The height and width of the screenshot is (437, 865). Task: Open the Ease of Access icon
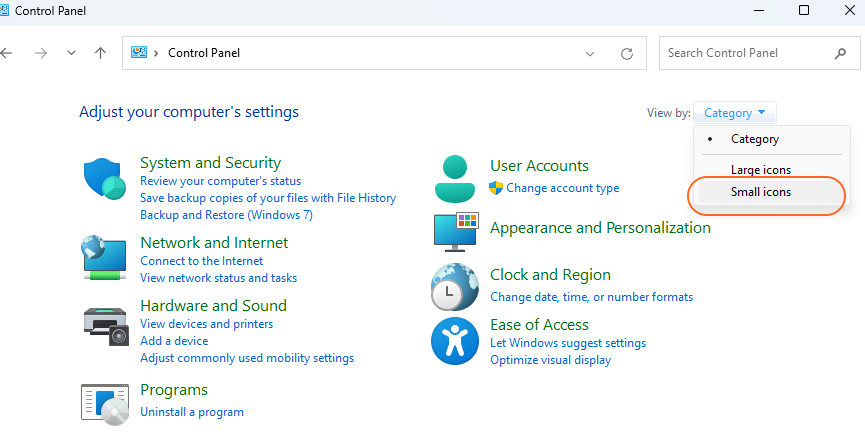(455, 341)
